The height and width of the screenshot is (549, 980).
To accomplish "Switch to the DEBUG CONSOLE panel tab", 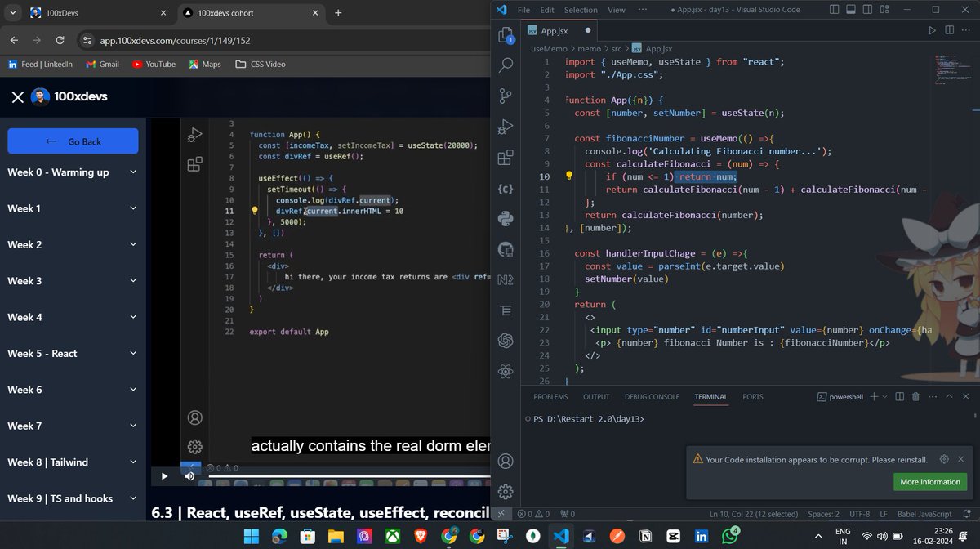I will pos(652,397).
